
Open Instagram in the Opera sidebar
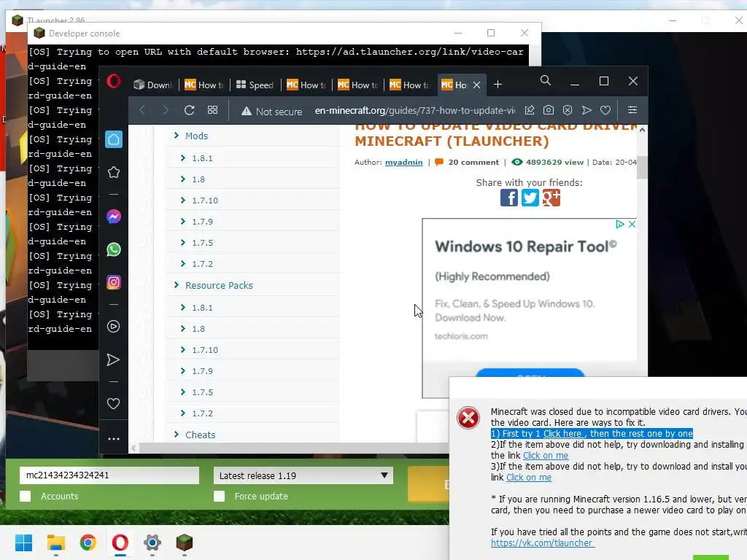click(114, 282)
